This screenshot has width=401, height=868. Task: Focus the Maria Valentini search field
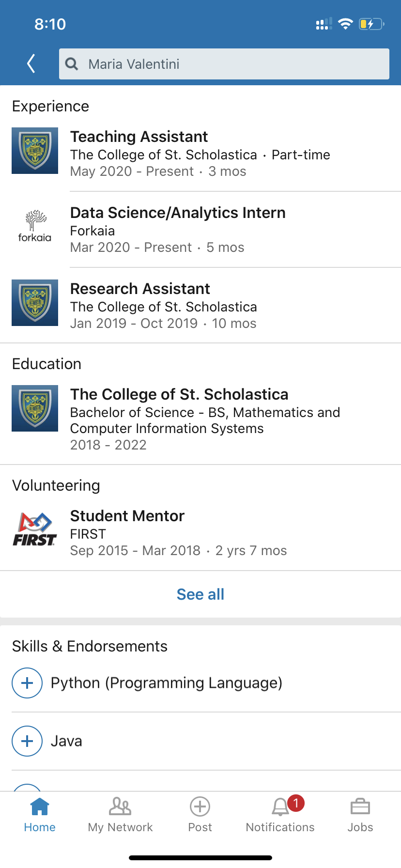click(x=232, y=64)
